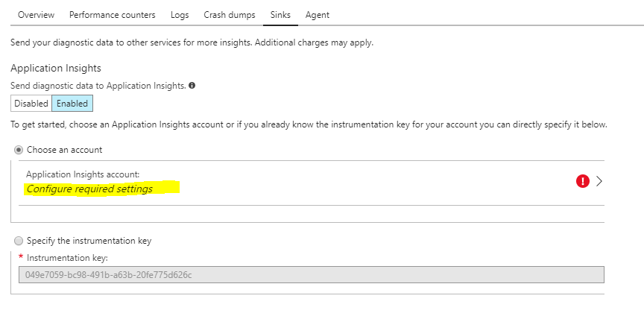Click the 'Specify the instrumentation key' label text
Image resolution: width=644 pixels, height=319 pixels.
[89, 241]
